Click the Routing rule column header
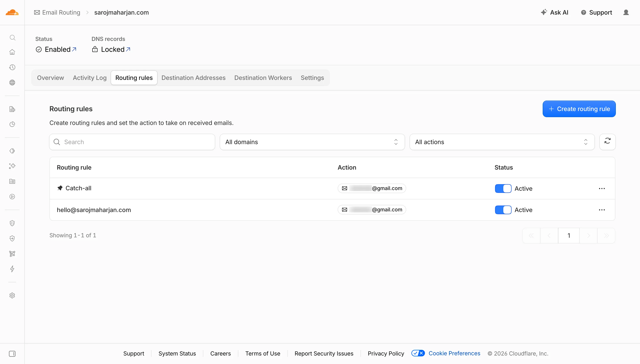This screenshot has height=364, width=640. (x=74, y=167)
